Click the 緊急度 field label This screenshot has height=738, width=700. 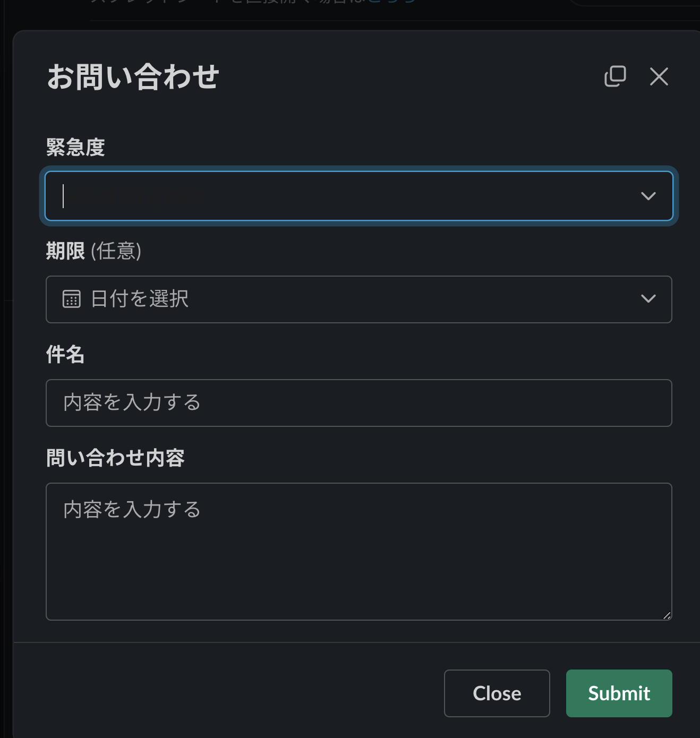(76, 147)
